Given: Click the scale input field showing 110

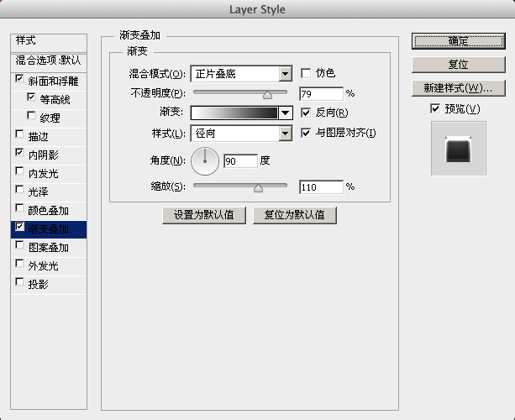Looking at the screenshot, I should [321, 187].
